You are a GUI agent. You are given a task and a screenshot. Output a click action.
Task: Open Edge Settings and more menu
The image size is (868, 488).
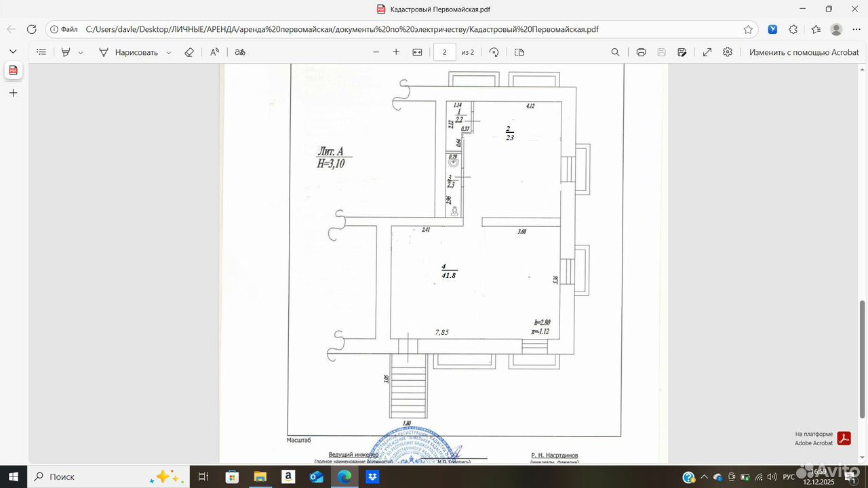[856, 29]
